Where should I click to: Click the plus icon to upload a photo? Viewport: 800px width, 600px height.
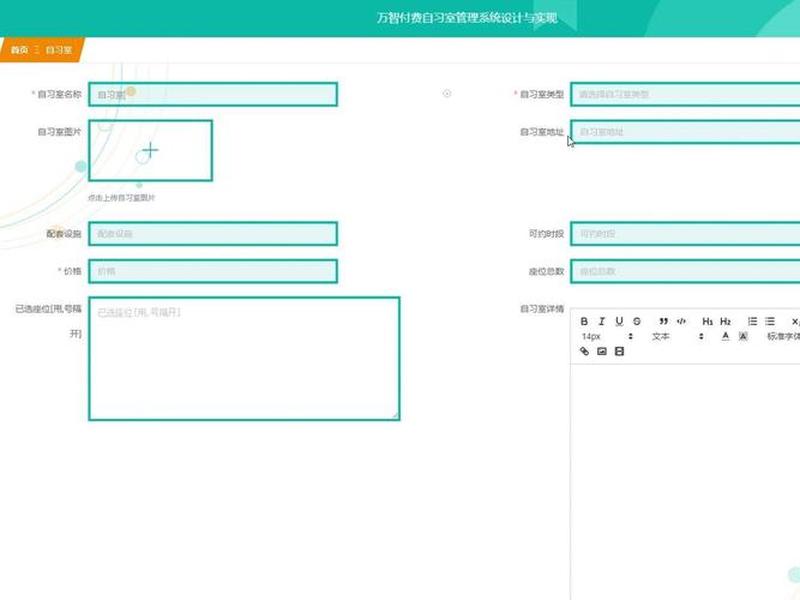tap(150, 150)
